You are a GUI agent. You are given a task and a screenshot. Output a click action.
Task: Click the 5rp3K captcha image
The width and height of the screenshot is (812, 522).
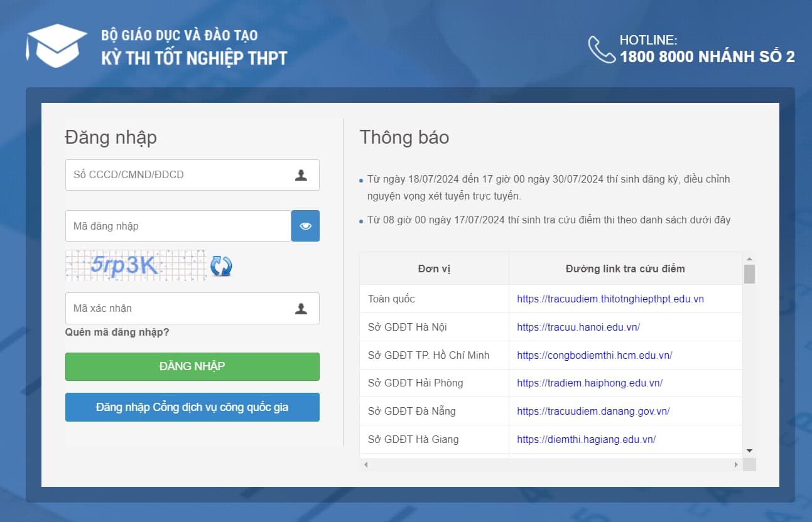136,265
